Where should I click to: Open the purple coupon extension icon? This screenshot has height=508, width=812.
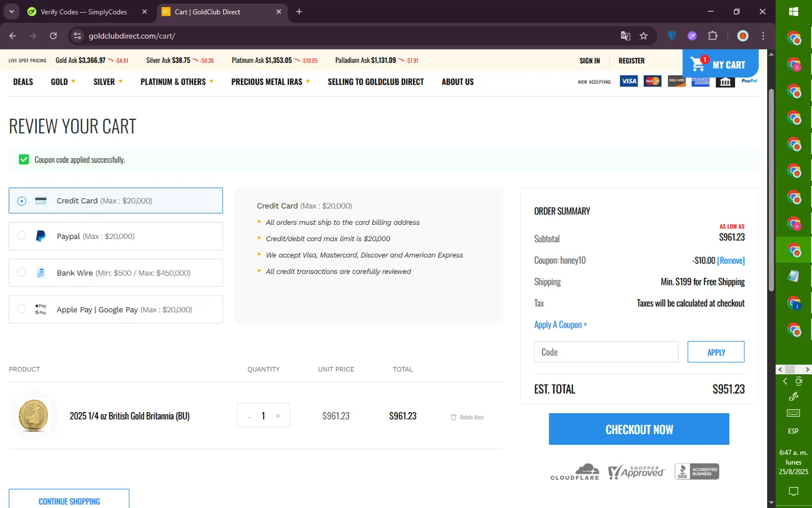click(692, 36)
